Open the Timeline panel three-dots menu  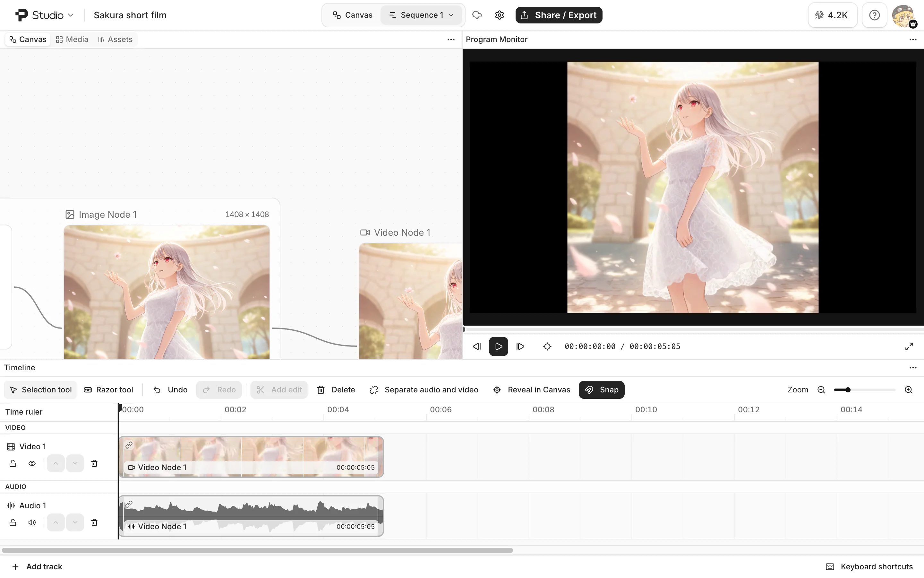click(913, 367)
